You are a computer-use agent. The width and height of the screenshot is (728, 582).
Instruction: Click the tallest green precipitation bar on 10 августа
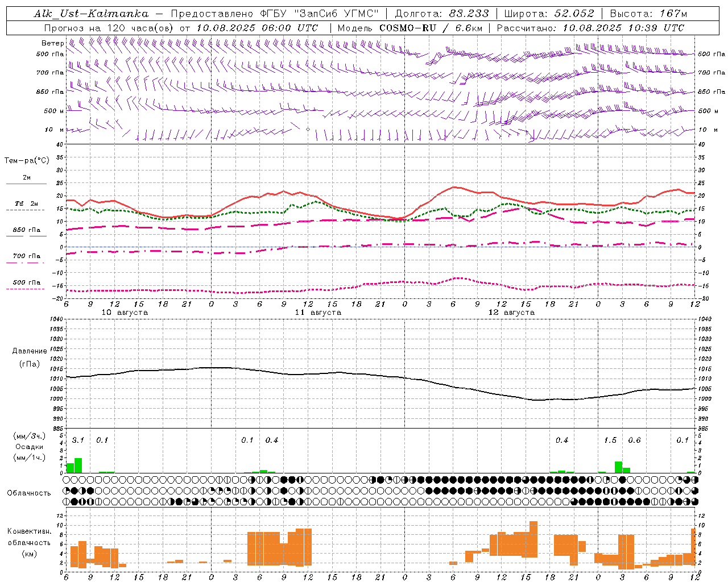tap(78, 465)
